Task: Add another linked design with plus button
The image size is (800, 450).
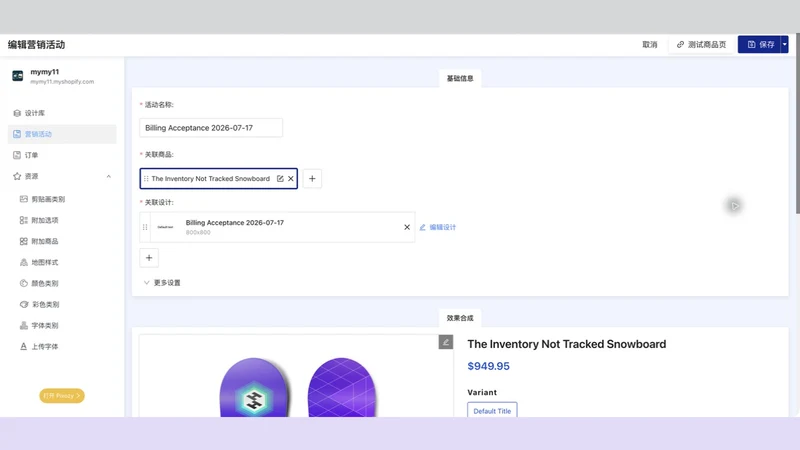Action: [149, 258]
